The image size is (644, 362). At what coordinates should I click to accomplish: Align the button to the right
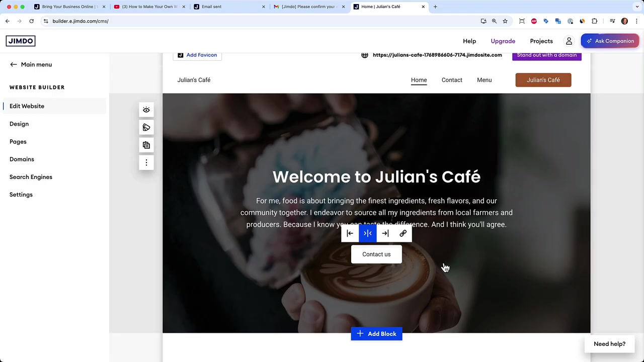[x=385, y=233]
